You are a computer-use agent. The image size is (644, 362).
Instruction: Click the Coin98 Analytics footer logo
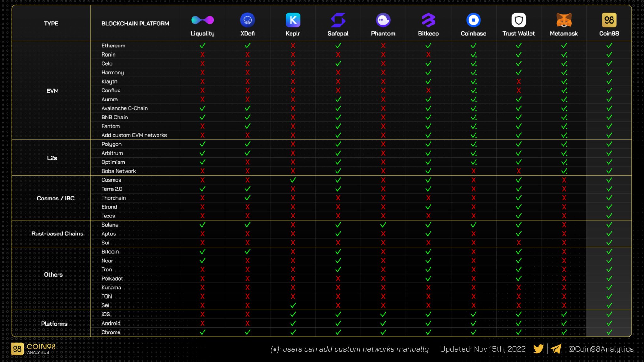(x=33, y=348)
